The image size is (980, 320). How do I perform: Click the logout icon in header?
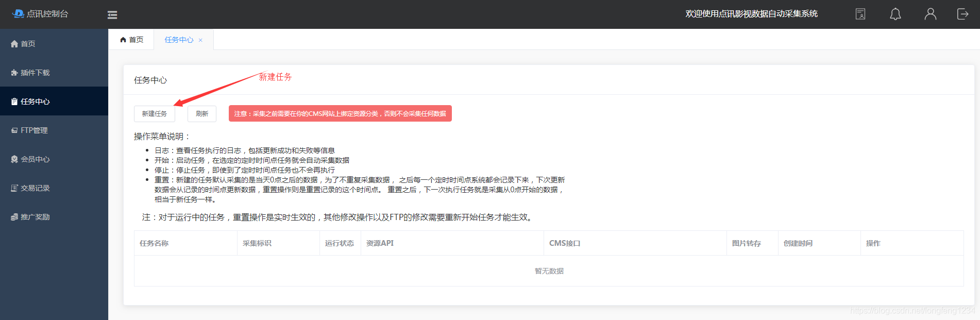[962, 14]
